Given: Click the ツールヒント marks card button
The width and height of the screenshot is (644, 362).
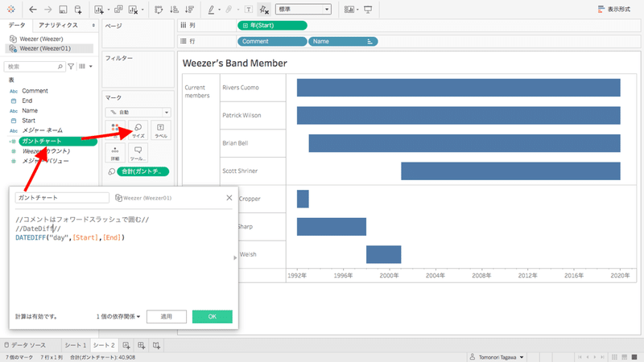Looking at the screenshot, I should coord(138,153).
